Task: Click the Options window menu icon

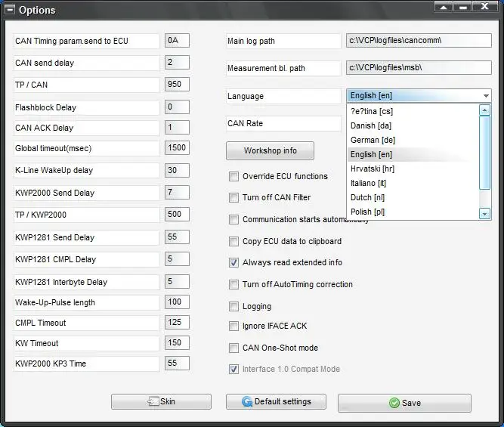Action: click(x=10, y=10)
